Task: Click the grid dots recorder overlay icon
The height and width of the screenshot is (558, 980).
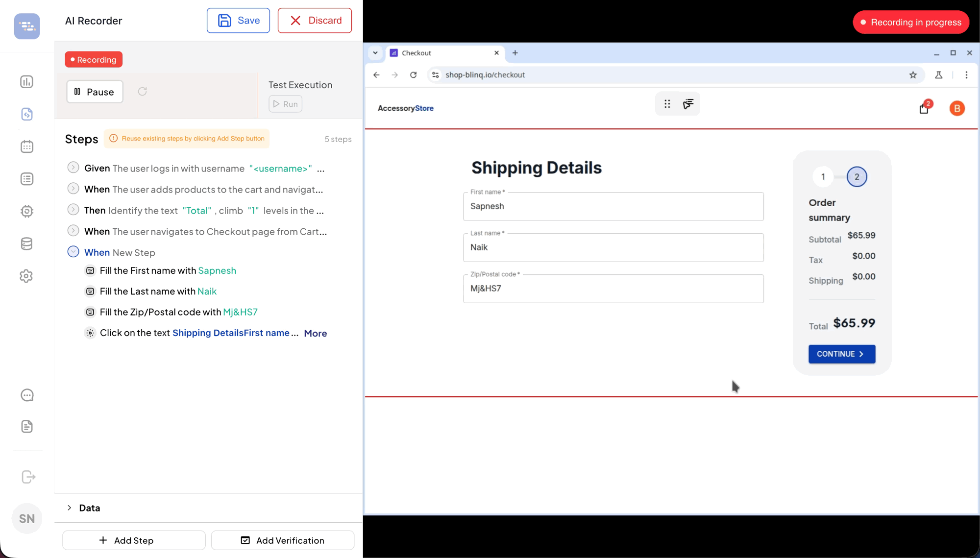Action: [x=667, y=104]
